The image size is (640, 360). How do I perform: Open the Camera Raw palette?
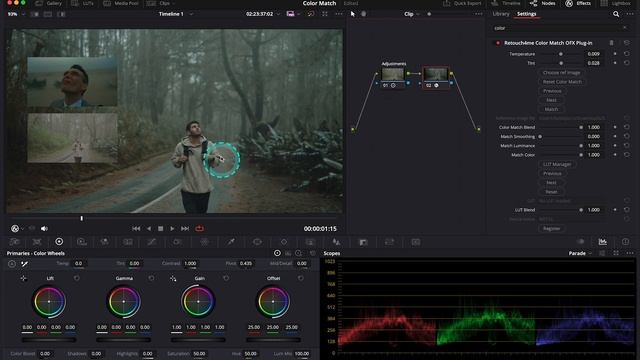pyautogui.click(x=14, y=242)
